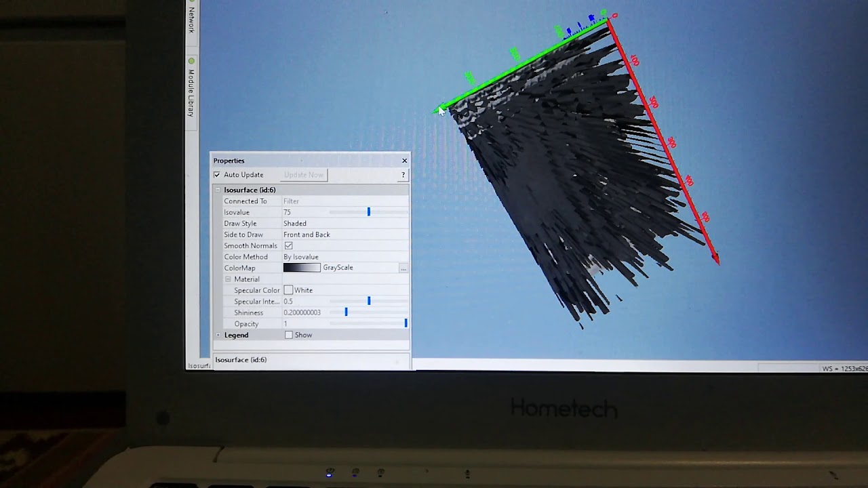
Task: Click the Specular Intensity value 0.5
Action: pyautogui.click(x=288, y=302)
